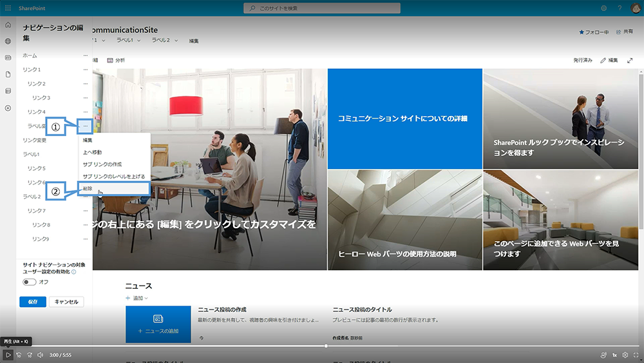Viewport: 644px width, 363px height.
Task: Mute video using the speaker icon
Action: point(40,355)
